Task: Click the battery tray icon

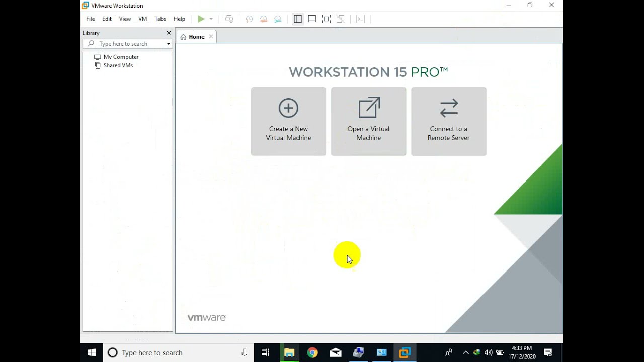Action: pyautogui.click(x=500, y=353)
